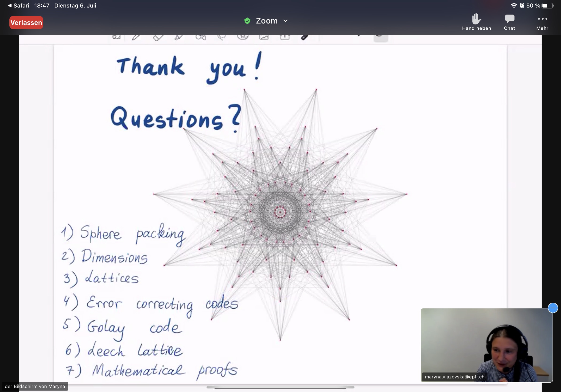The height and width of the screenshot is (392, 561).
Task: Expand the Zoom meeting info chevron
Action: [x=285, y=21]
